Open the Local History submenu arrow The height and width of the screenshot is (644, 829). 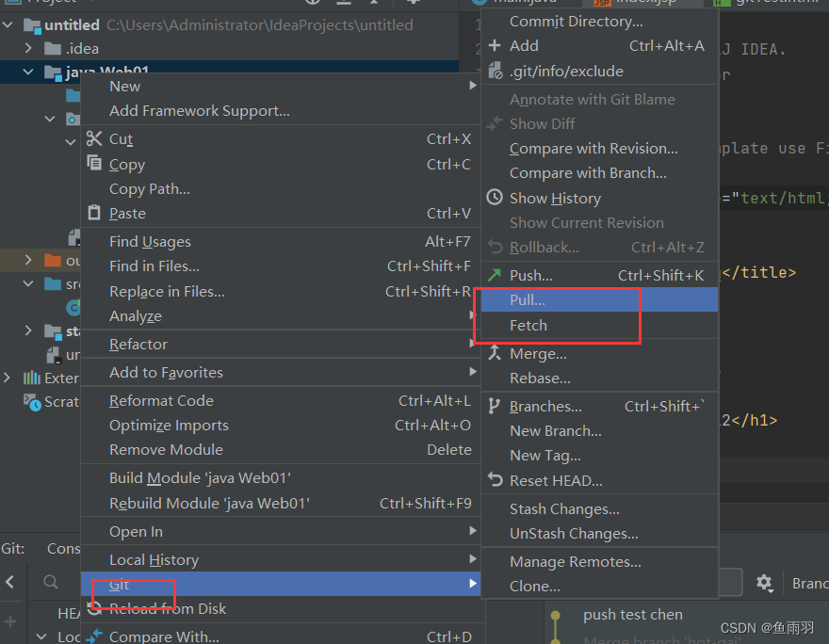(x=473, y=559)
